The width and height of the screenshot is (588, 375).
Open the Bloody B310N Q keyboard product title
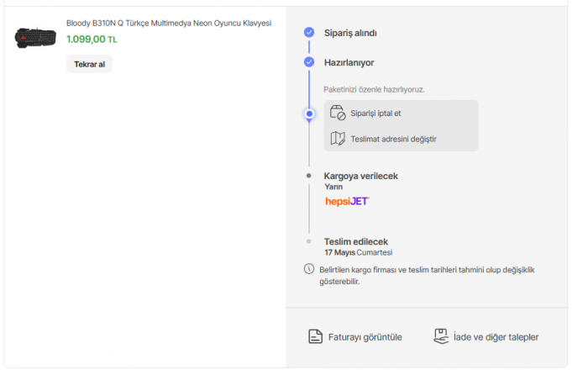coord(169,24)
